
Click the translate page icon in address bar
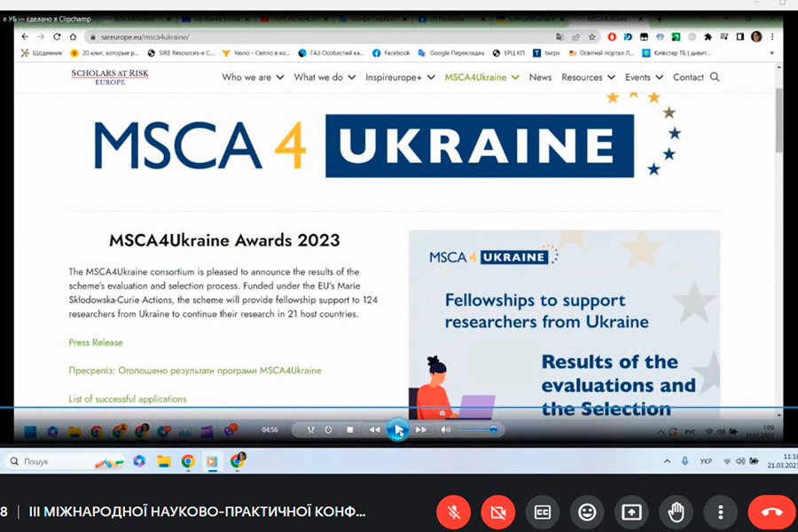pos(559,36)
